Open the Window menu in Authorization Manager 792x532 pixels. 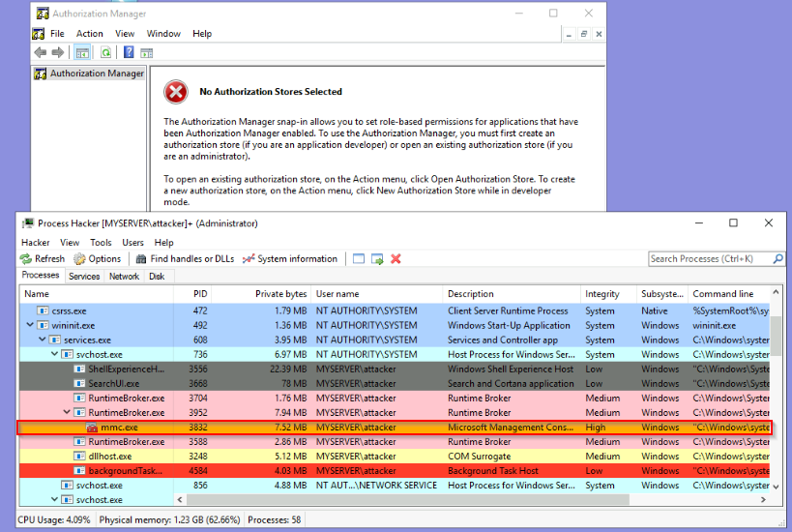tap(163, 33)
